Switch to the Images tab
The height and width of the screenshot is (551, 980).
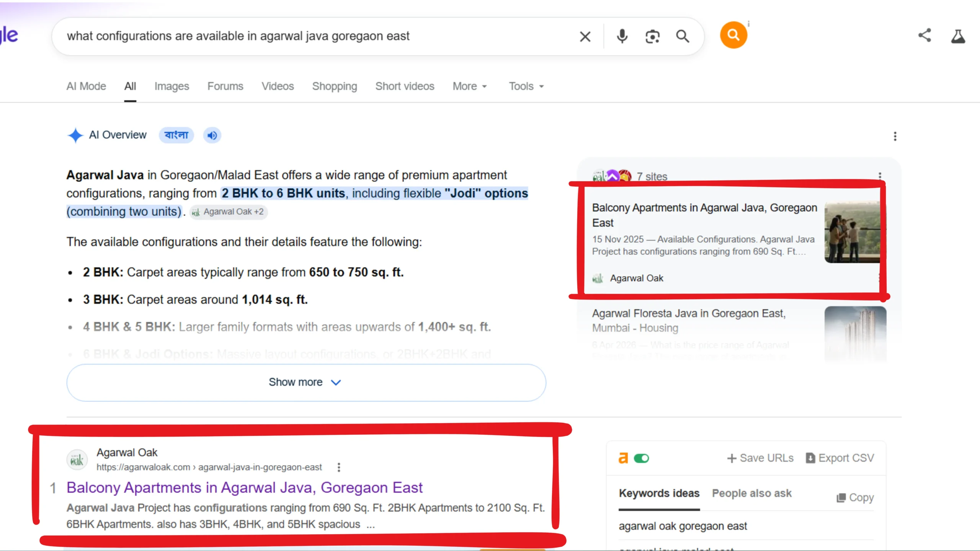pyautogui.click(x=172, y=86)
